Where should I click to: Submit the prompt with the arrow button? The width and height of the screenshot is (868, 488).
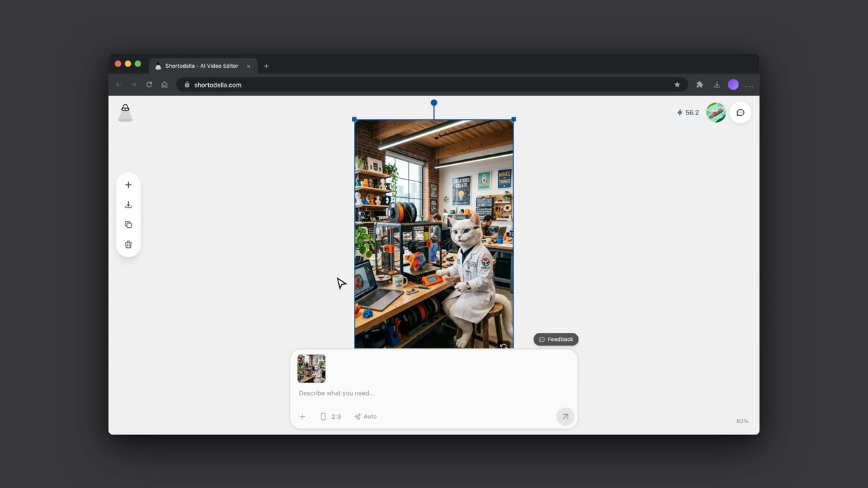(565, 416)
